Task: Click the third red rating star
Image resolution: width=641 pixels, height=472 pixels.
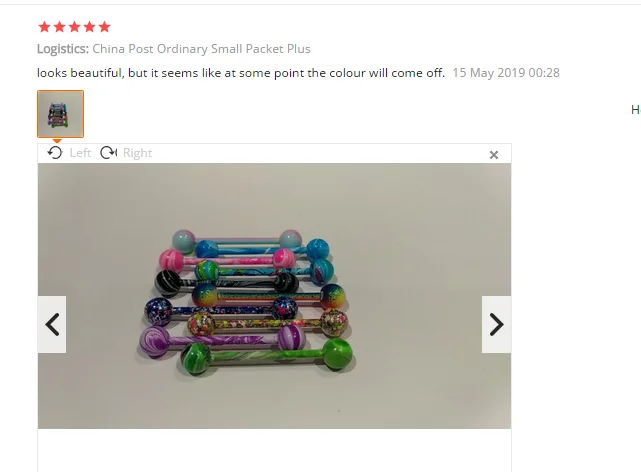Action: tap(74, 27)
